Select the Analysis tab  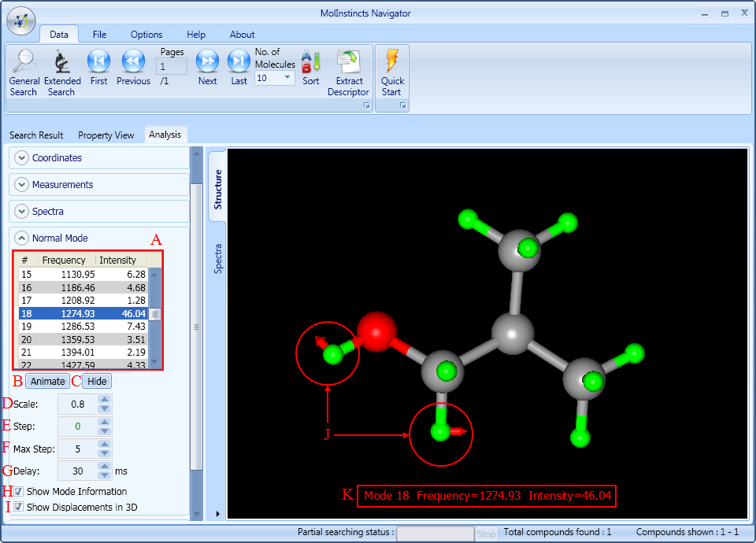coord(165,135)
